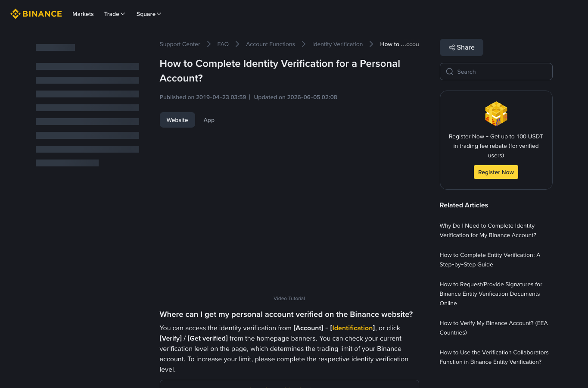588x388 pixels.
Task: Open the Identification link in article
Action: point(352,328)
